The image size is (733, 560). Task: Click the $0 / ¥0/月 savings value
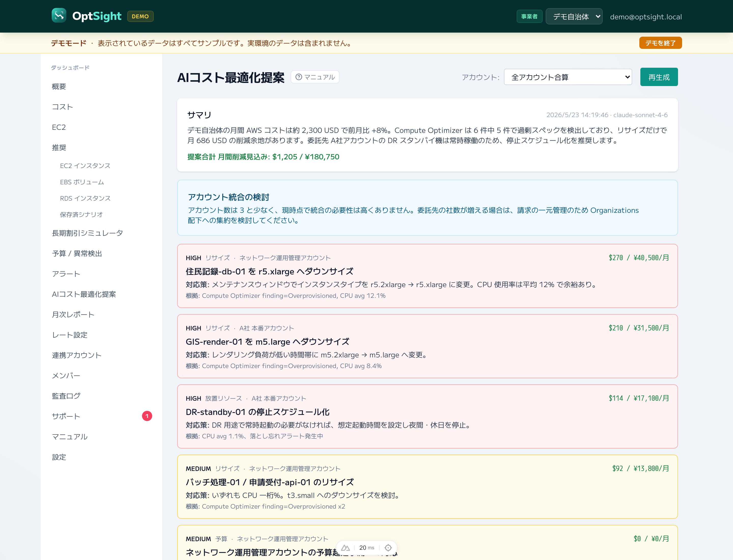coord(651,539)
